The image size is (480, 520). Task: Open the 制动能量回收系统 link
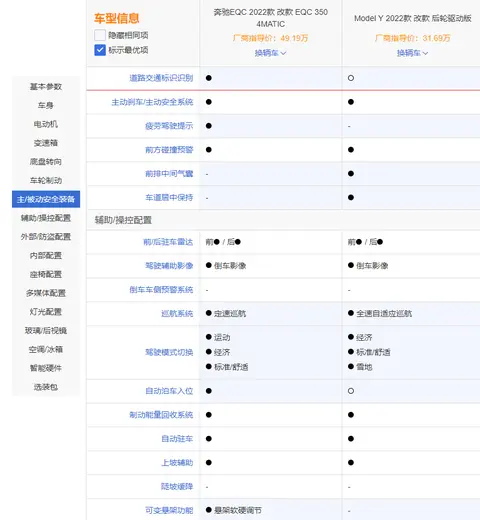(x=161, y=415)
